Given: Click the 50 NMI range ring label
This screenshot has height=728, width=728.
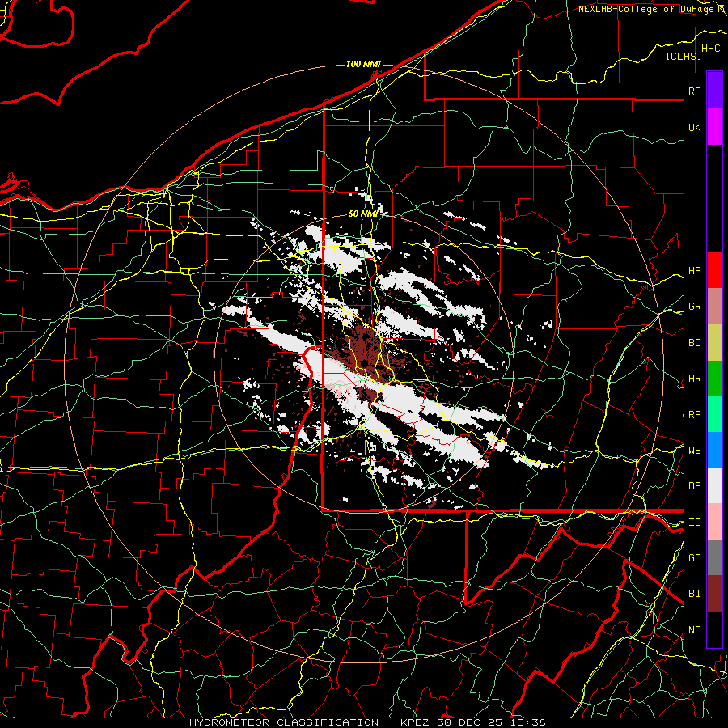Looking at the screenshot, I should (x=363, y=214).
